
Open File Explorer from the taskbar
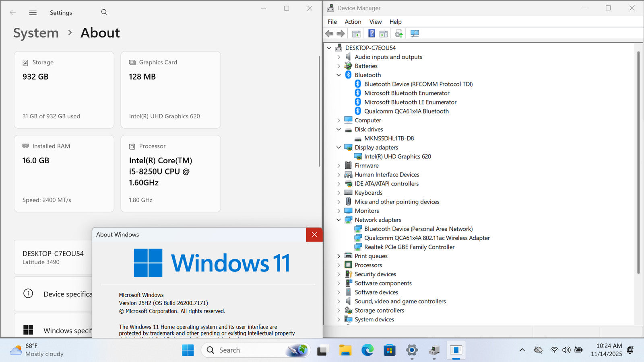pyautogui.click(x=345, y=350)
